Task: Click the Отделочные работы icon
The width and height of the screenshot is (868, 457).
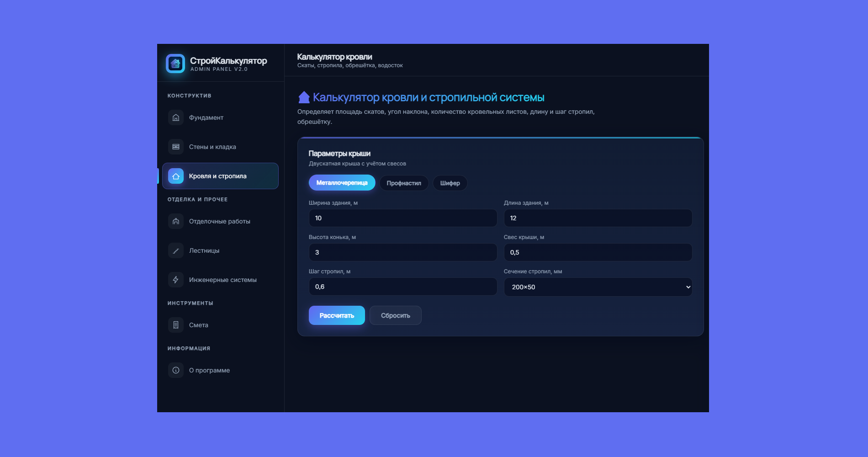Action: (x=176, y=221)
